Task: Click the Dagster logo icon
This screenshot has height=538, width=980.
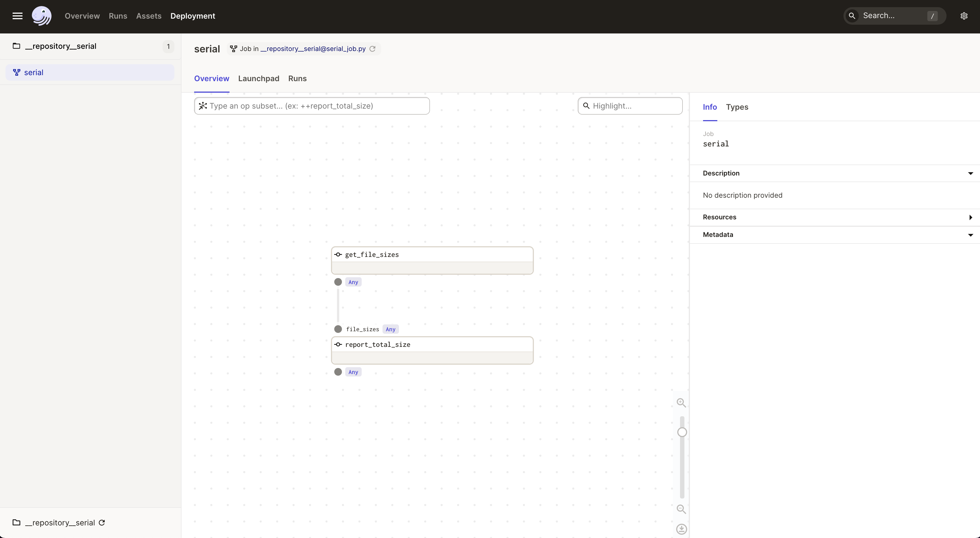Action: click(x=41, y=16)
